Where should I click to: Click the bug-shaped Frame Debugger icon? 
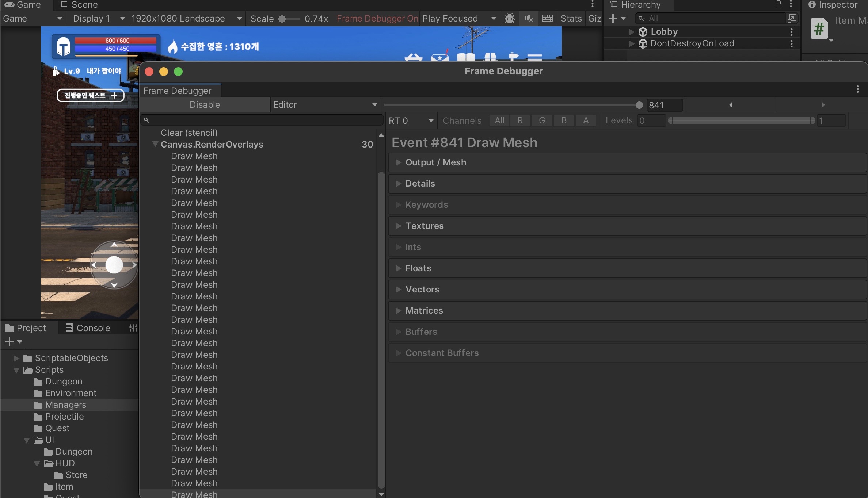click(509, 18)
